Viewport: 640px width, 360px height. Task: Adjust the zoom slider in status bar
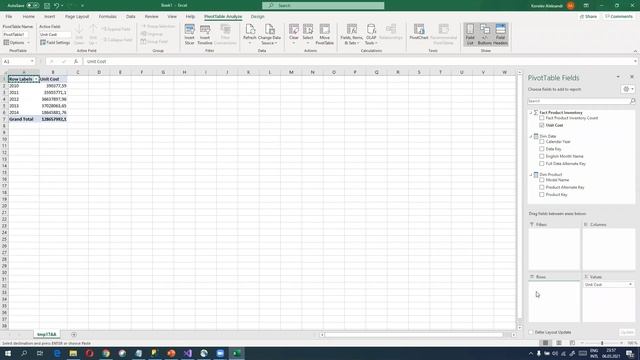[x=602, y=343]
